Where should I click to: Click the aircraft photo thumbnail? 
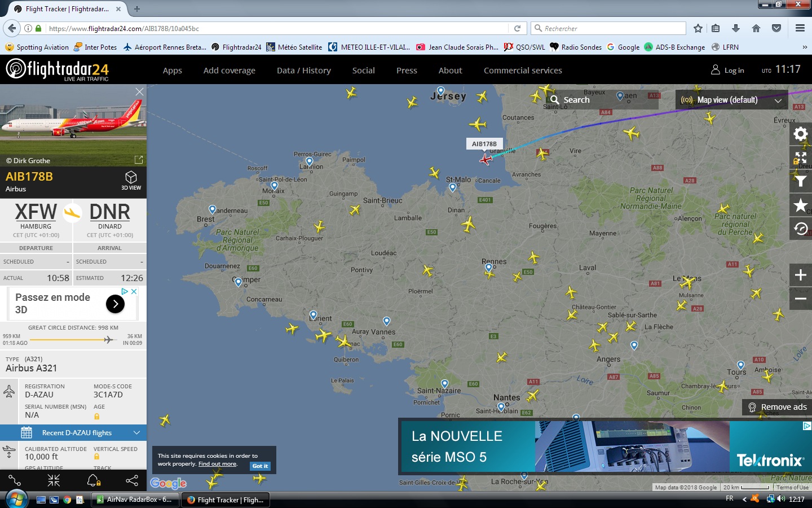(x=73, y=125)
